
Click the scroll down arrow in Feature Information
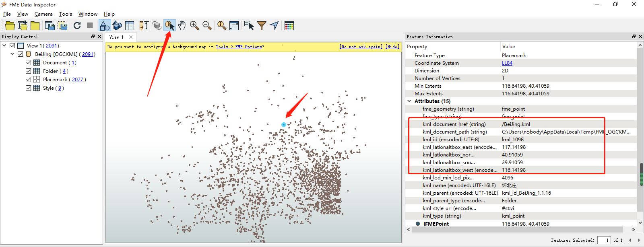coord(640,222)
